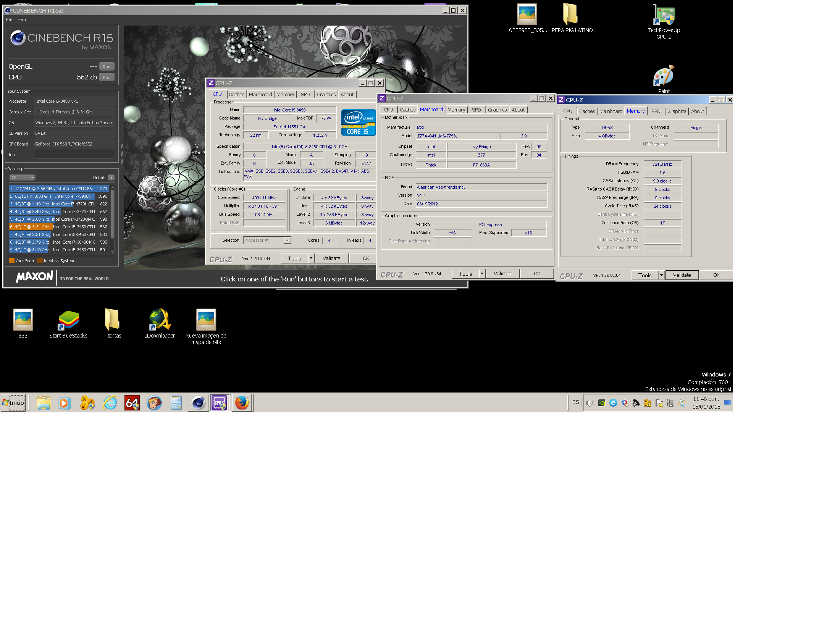Click DRAM Frequency value 721.0 MHz
The image size is (840, 630).
click(662, 164)
